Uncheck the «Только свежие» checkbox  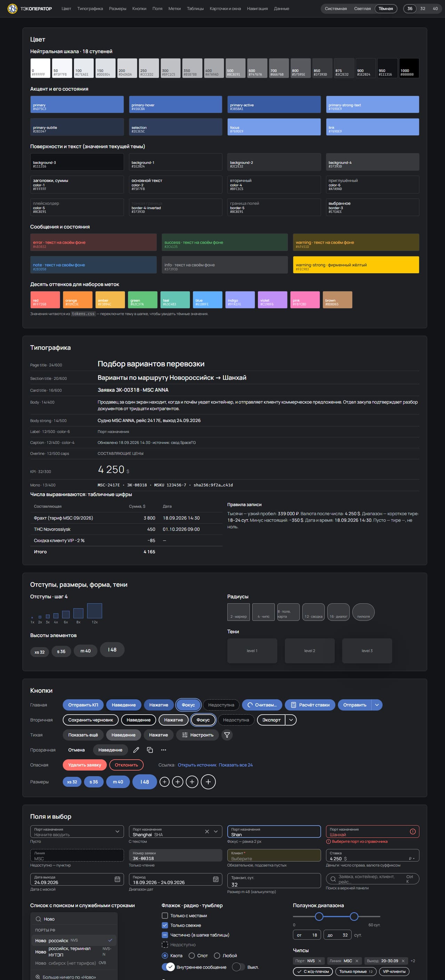[x=165, y=925]
